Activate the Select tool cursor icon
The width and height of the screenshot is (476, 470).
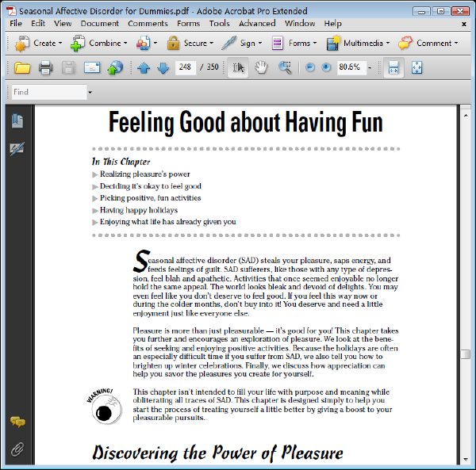coord(238,67)
